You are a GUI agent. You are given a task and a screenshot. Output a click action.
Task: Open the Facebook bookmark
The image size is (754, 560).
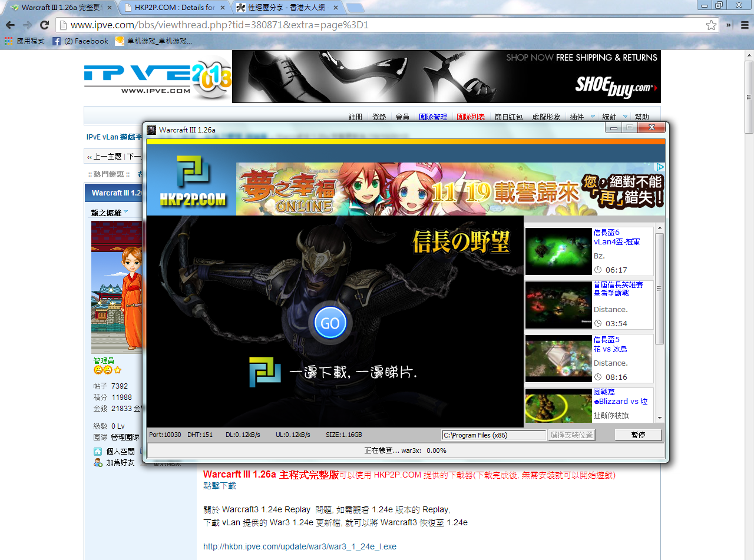coord(80,41)
